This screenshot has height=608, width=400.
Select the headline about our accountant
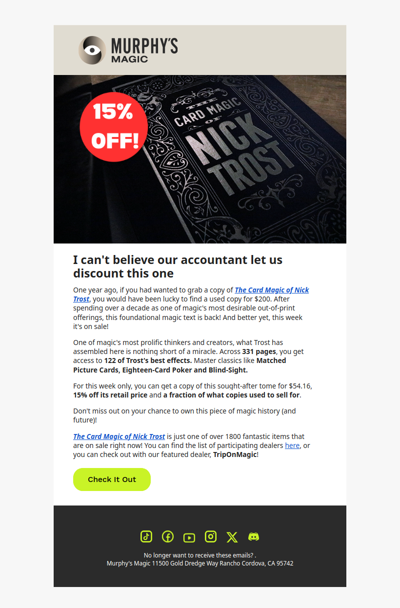178,266
